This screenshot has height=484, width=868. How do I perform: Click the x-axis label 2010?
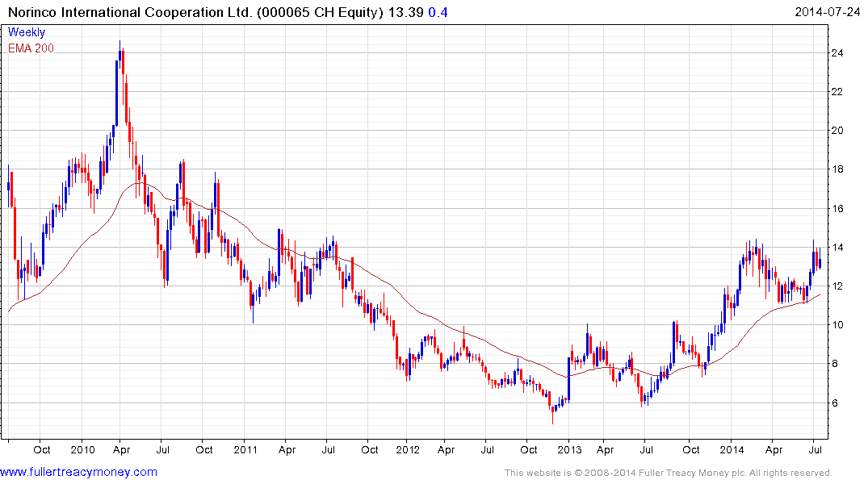tap(82, 449)
